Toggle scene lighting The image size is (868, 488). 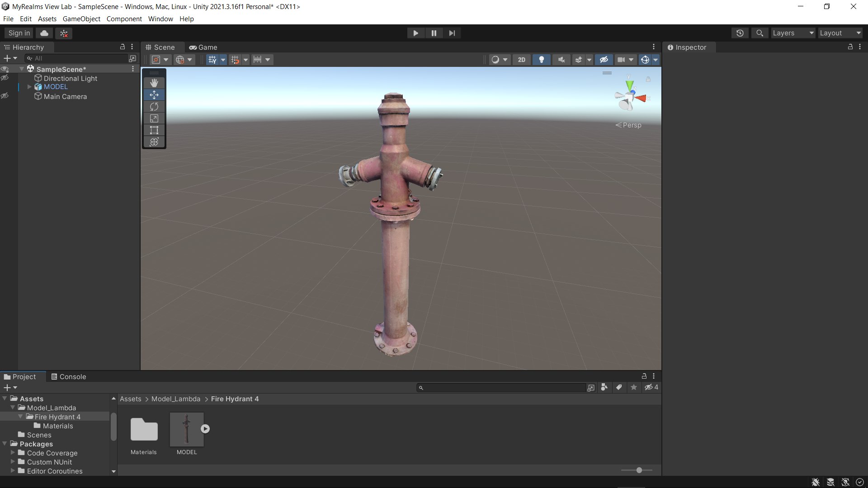(541, 60)
